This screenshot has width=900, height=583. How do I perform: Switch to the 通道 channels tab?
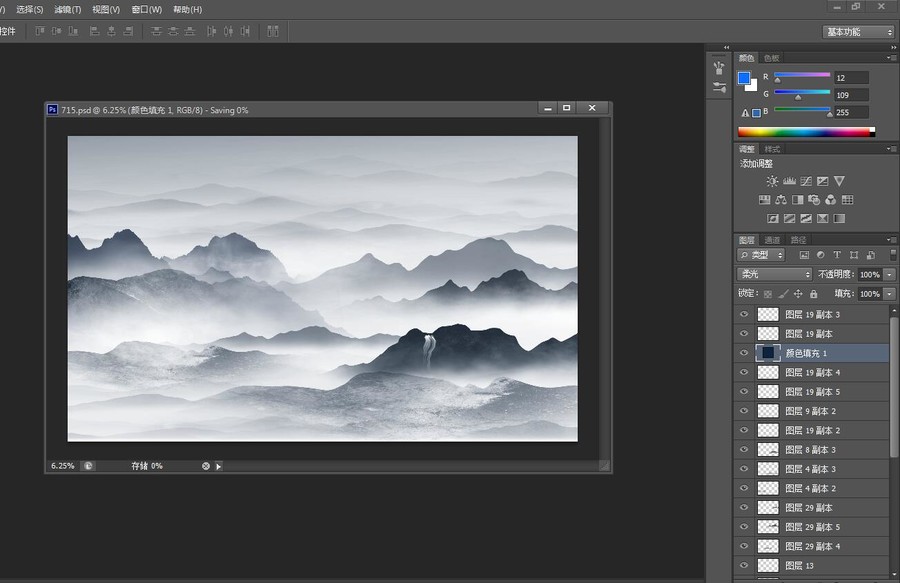pos(772,240)
